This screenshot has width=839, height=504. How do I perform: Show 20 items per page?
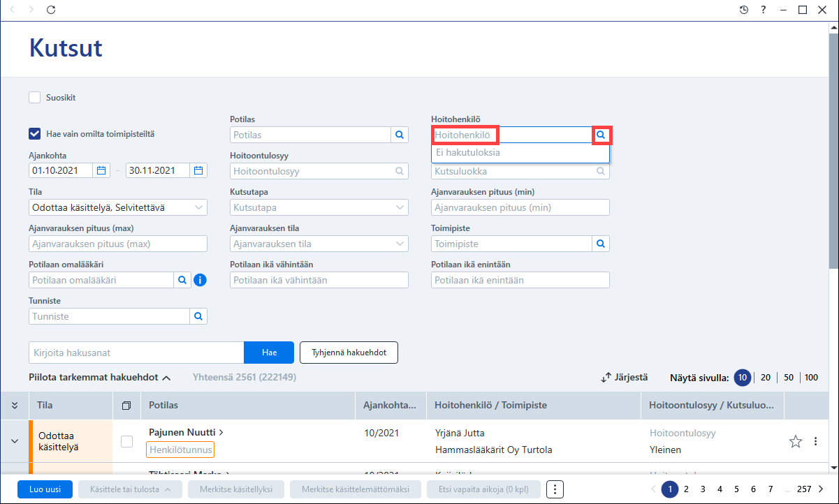(x=766, y=378)
